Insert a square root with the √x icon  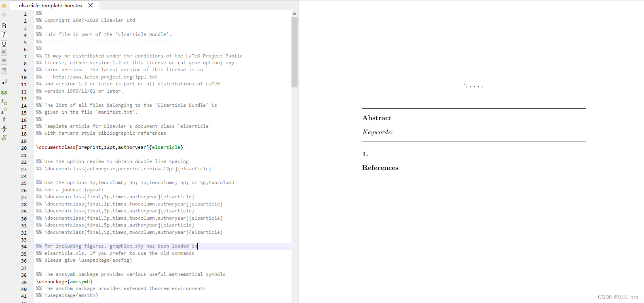[4, 138]
